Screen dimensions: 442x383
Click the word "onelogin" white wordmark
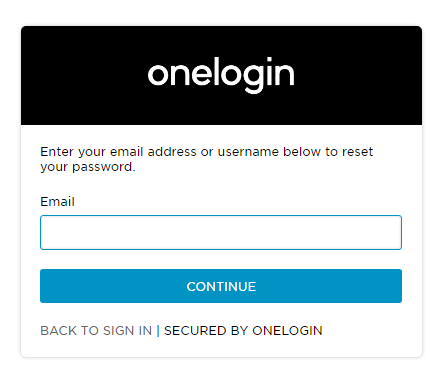tap(221, 75)
